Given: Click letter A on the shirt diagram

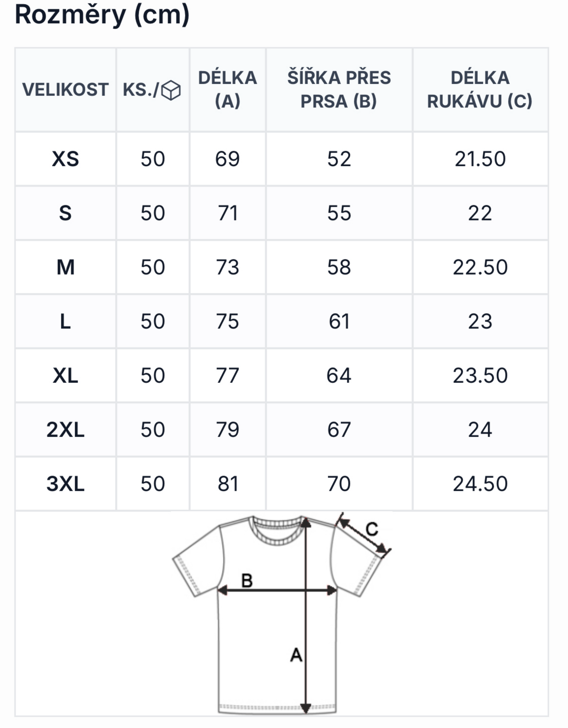Looking at the screenshot, I should [296, 655].
